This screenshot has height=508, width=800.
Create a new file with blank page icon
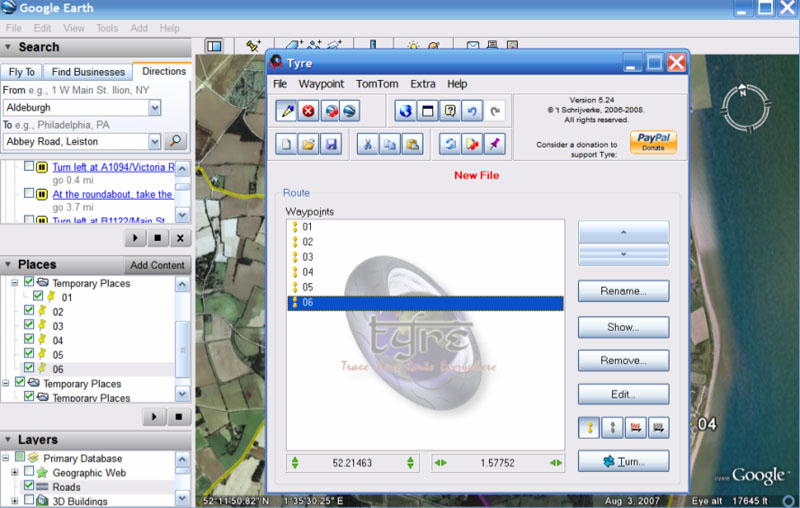[286, 144]
